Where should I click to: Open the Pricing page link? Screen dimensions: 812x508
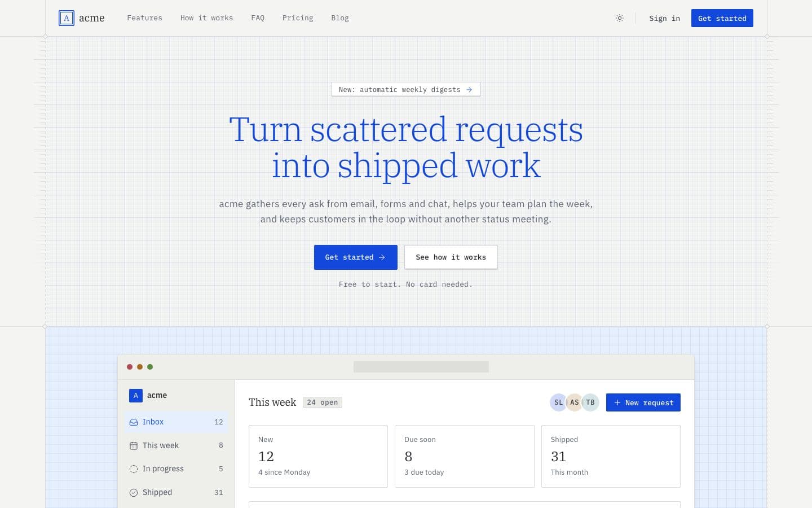(298, 18)
